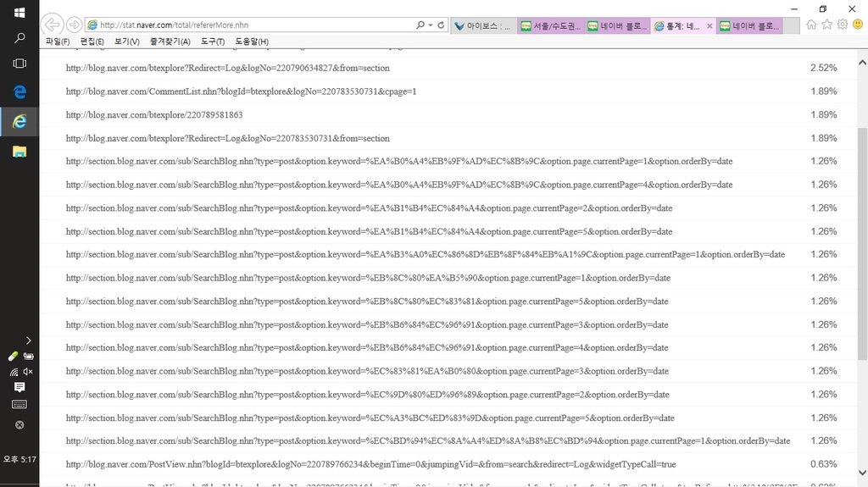Click the smiley feedback icon
Viewport: 868px width, 487px height.
pyautogui.click(x=858, y=25)
